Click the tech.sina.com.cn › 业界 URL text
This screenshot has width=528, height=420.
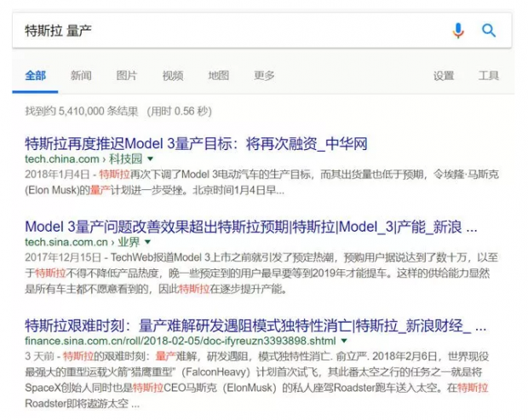tap(82, 241)
